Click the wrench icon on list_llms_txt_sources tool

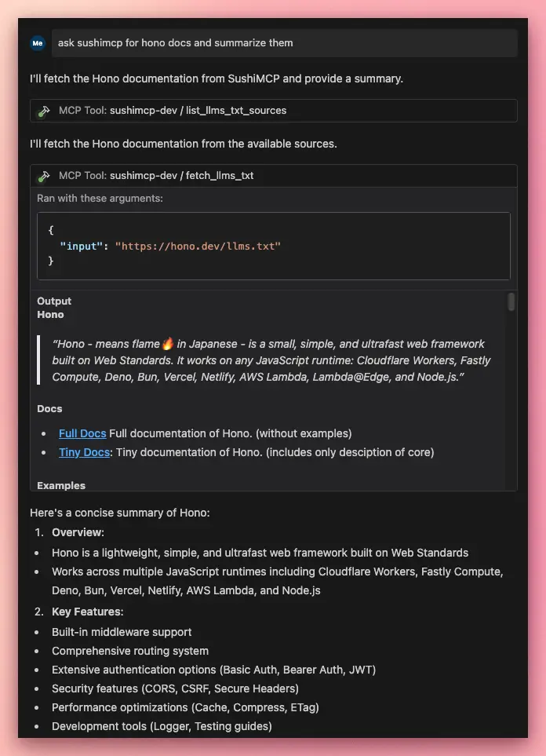pyautogui.click(x=45, y=110)
